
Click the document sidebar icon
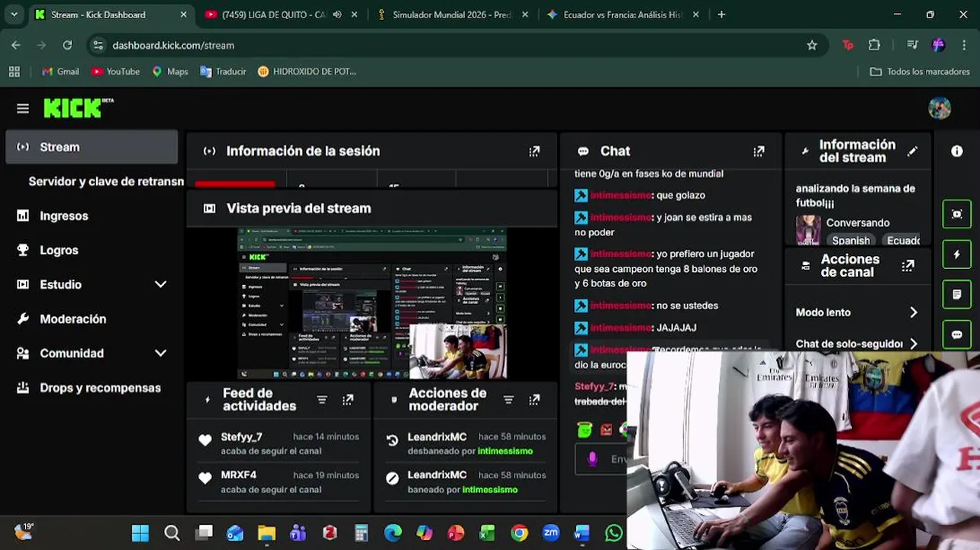click(956, 294)
